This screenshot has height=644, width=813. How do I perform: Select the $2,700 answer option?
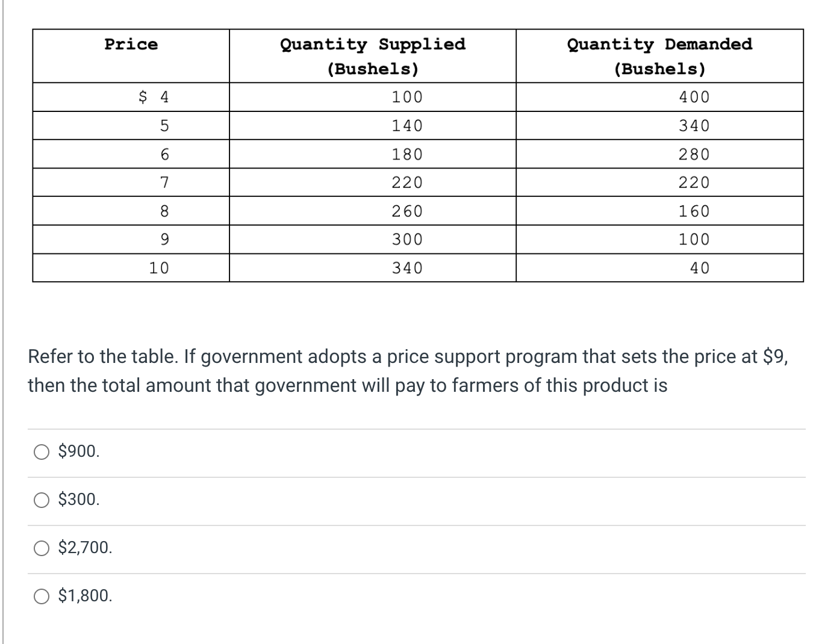(41, 547)
